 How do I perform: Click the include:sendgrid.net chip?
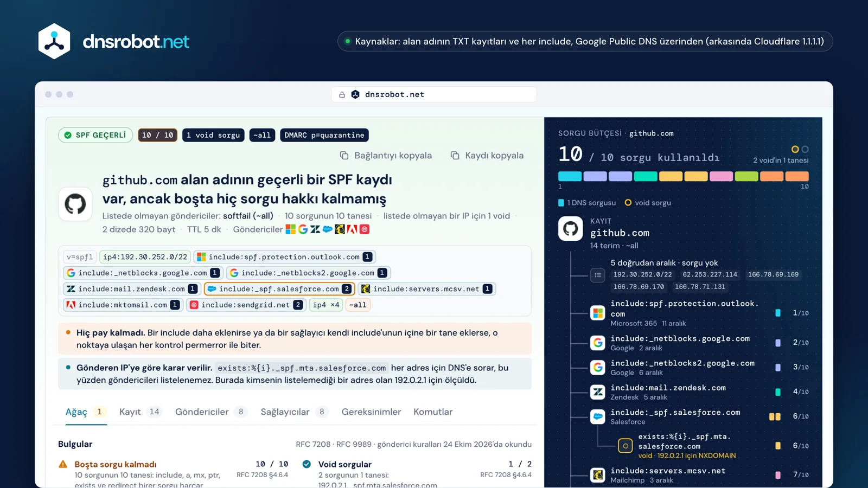pos(246,305)
